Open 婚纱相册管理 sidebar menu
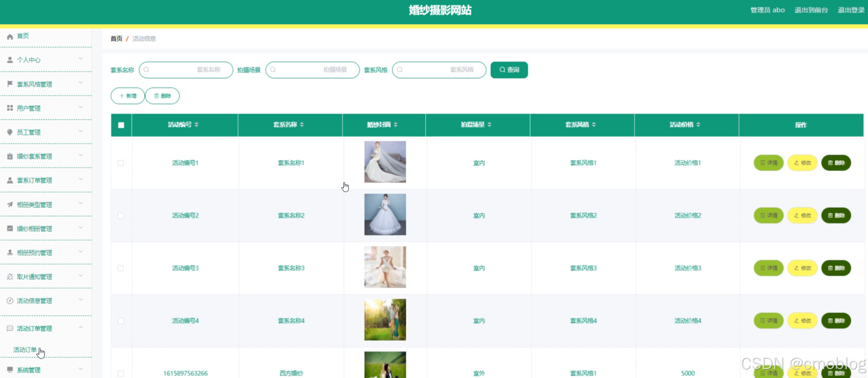 [46, 228]
